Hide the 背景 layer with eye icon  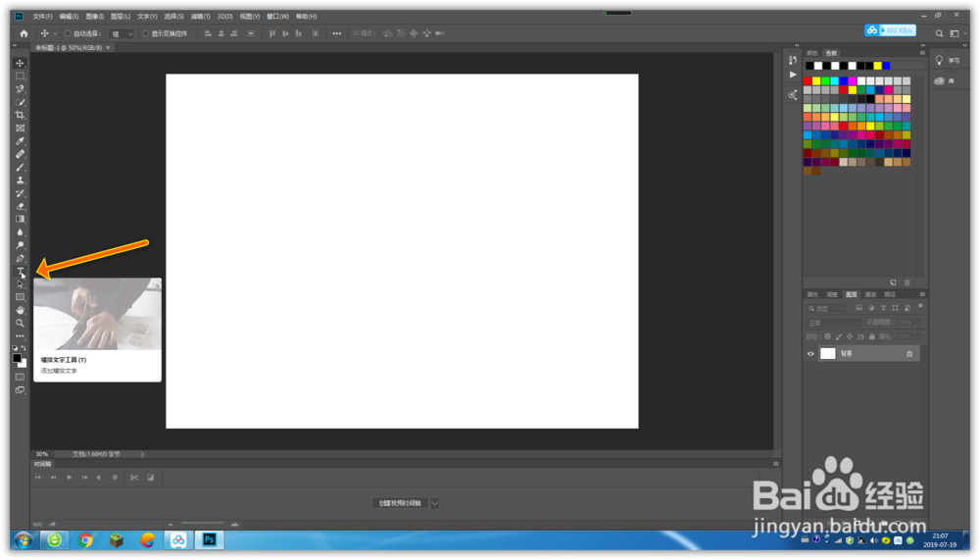click(810, 354)
